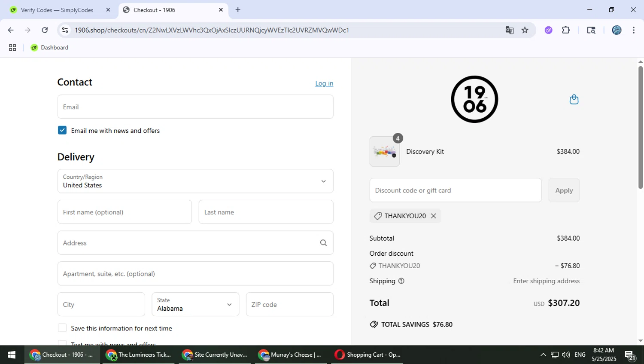Bookmark this page with the star icon

click(x=525, y=30)
